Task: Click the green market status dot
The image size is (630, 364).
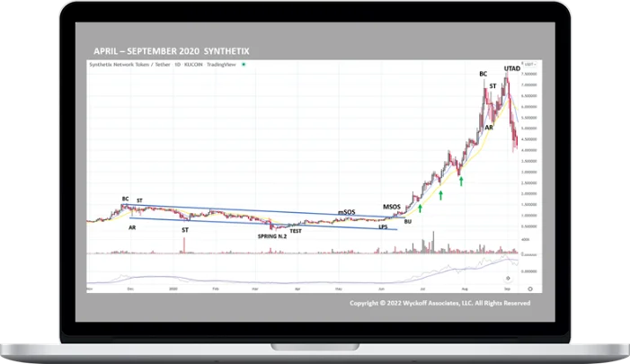Action: coord(244,65)
